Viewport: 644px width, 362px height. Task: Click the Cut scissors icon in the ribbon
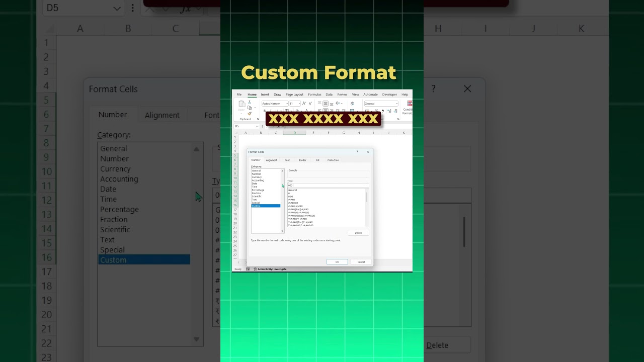point(249,102)
